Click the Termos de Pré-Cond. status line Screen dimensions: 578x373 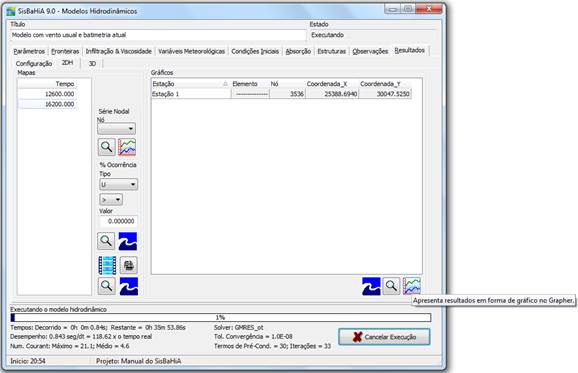(272, 346)
